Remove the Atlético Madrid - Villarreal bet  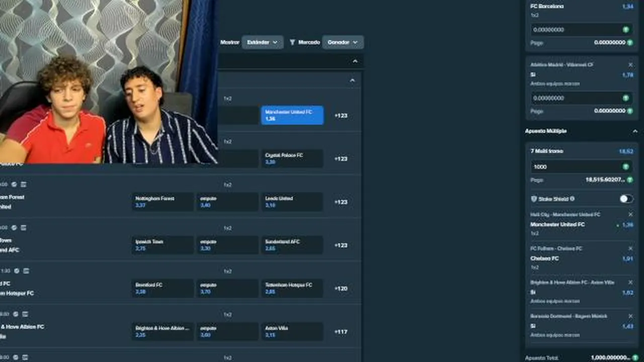pos(630,65)
